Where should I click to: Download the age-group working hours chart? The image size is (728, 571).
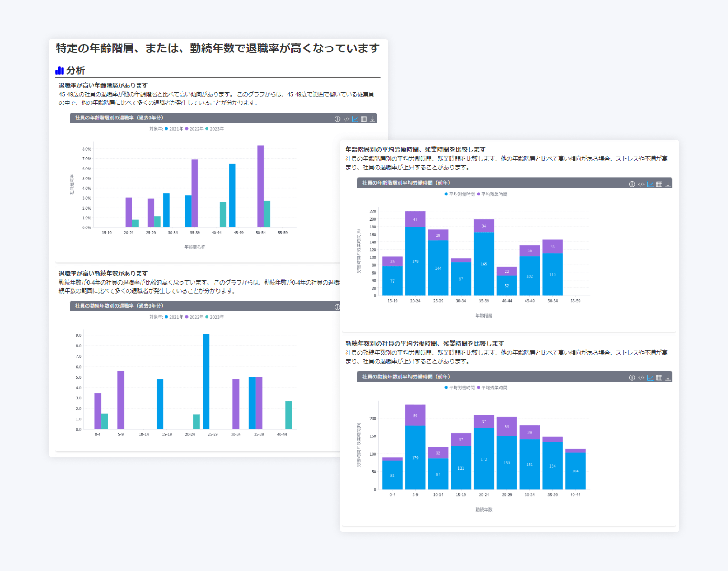click(x=668, y=184)
